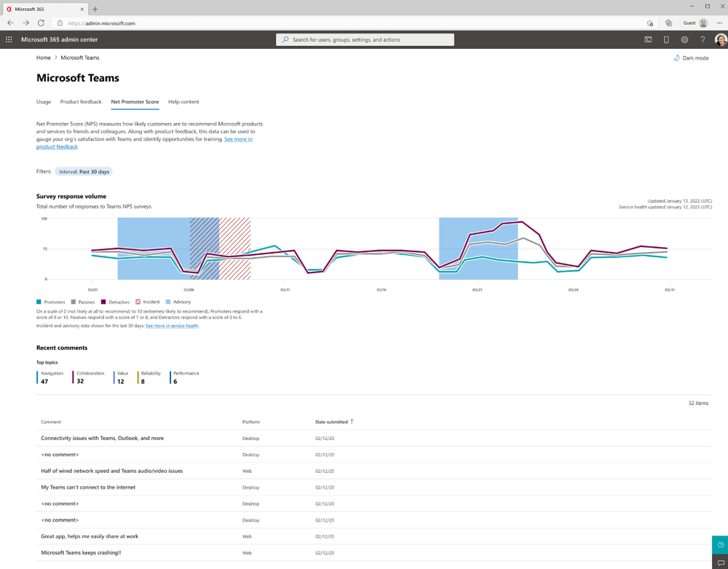Switch to the Product feedback tab
The height and width of the screenshot is (569, 728).
point(81,102)
